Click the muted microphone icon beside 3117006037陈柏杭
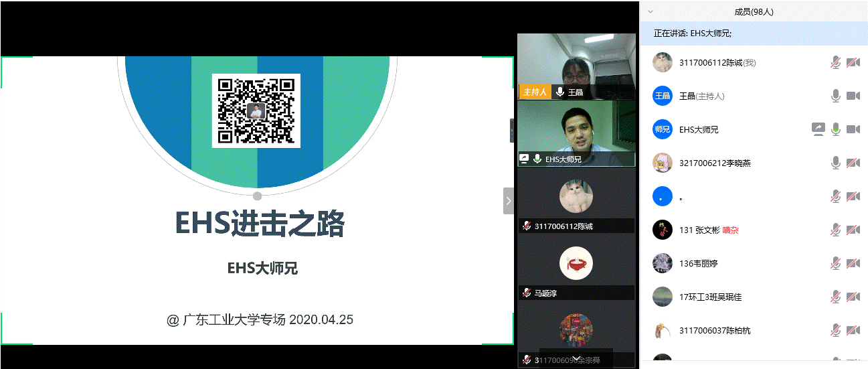The image size is (868, 369). [835, 330]
